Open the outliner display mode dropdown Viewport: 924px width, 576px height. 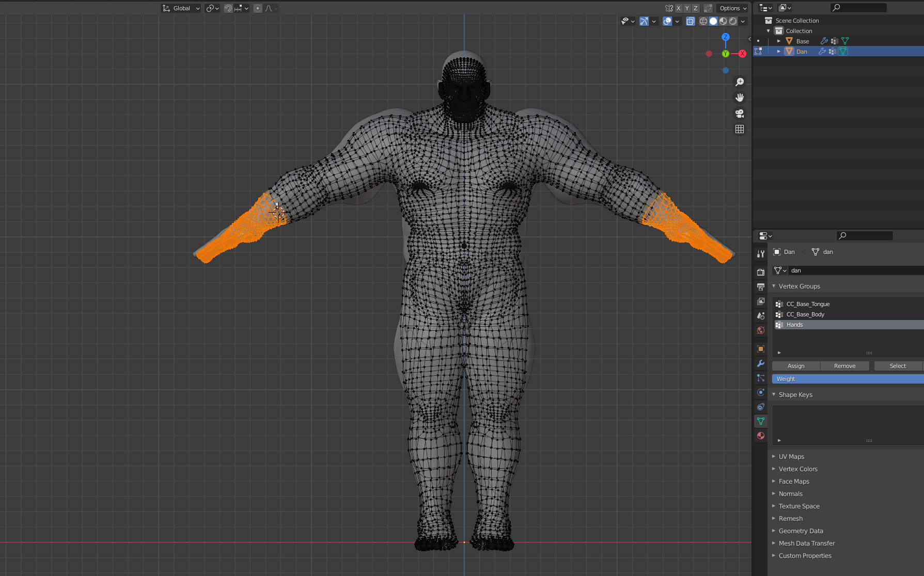(784, 8)
